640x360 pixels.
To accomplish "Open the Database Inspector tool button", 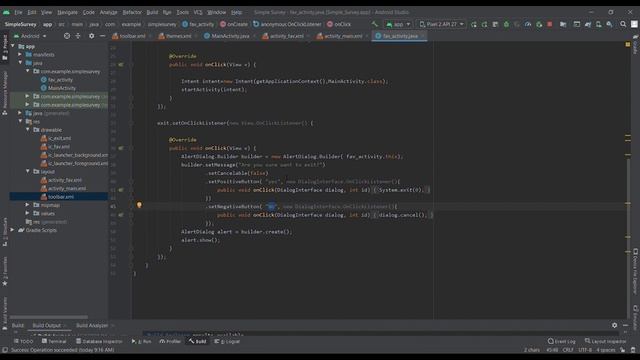I will 99,341.
